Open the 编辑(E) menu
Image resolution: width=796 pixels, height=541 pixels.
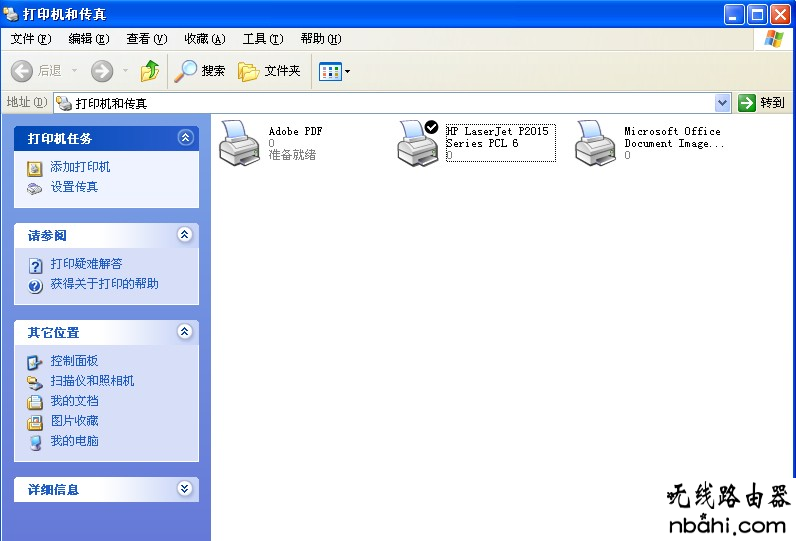[89, 39]
